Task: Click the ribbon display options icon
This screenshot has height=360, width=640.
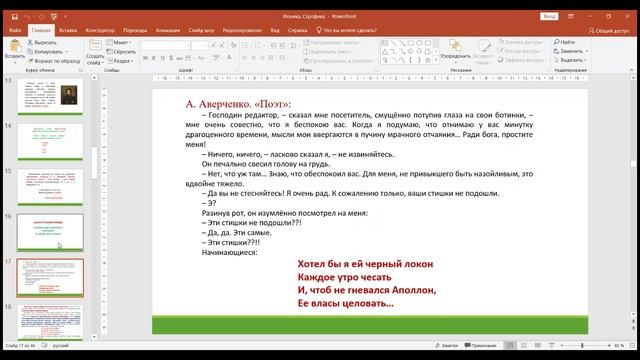Action: point(571,16)
